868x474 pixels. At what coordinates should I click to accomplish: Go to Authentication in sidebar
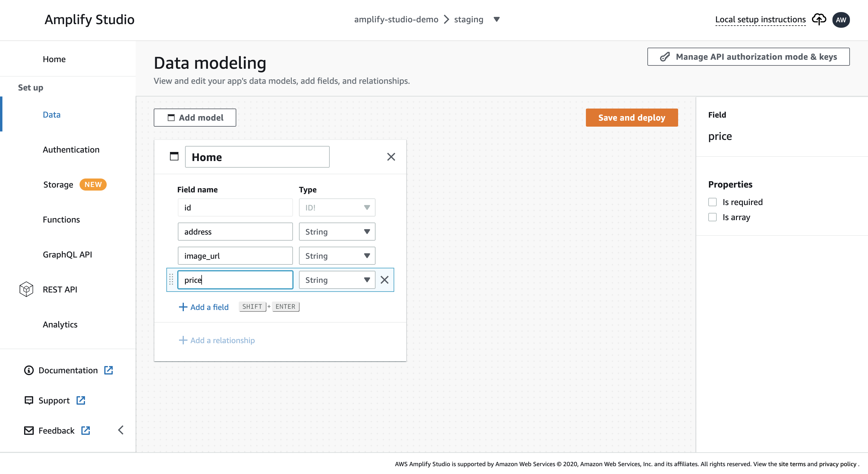(71, 149)
